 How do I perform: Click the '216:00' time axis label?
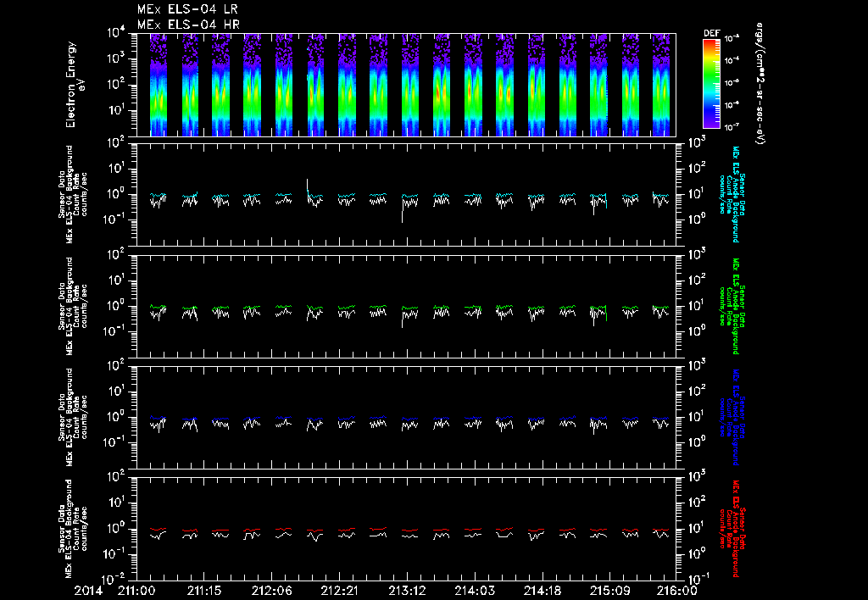point(677,591)
